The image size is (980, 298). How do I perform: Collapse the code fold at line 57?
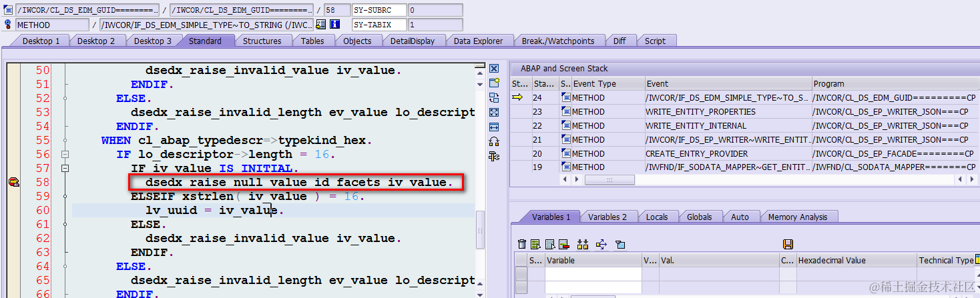(65, 168)
